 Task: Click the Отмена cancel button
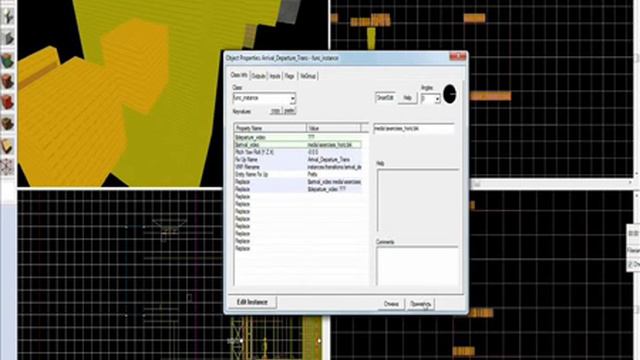point(391,304)
